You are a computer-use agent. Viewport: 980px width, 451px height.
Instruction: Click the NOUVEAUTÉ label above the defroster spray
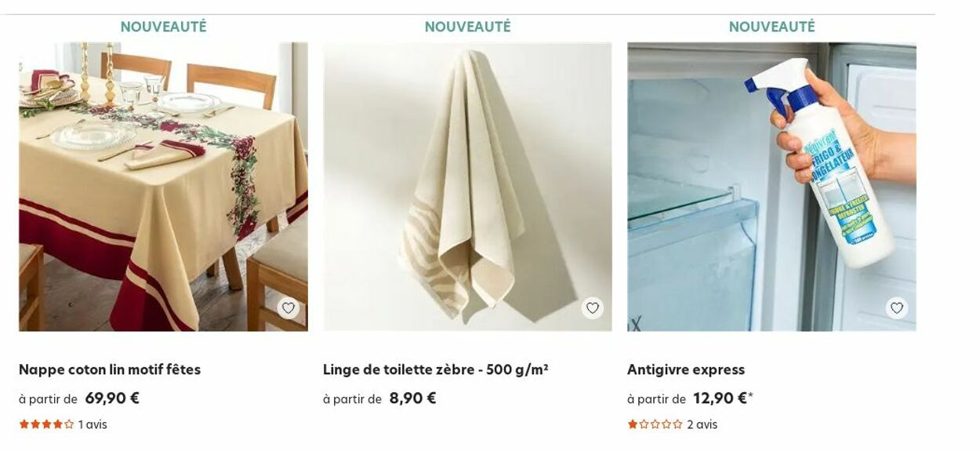771,27
